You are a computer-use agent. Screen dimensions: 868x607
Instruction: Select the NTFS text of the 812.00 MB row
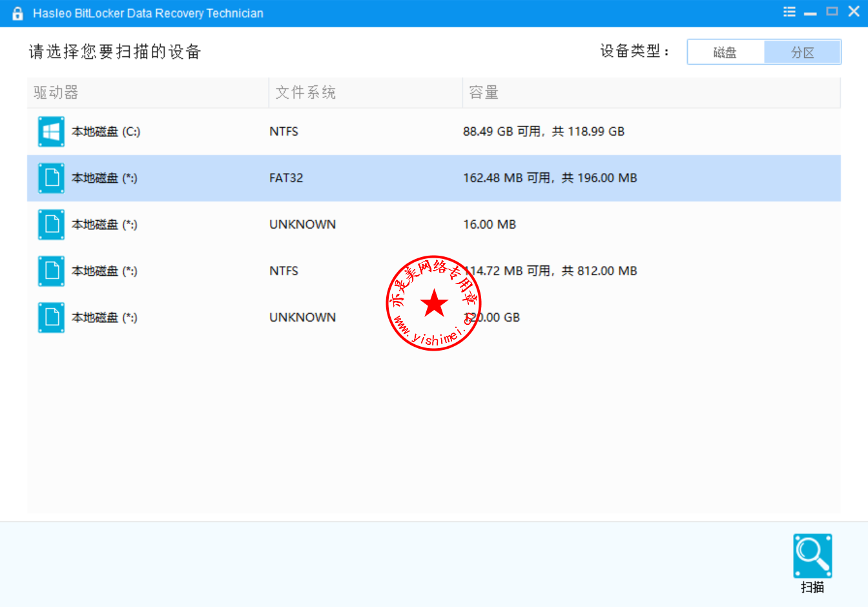pyautogui.click(x=284, y=271)
